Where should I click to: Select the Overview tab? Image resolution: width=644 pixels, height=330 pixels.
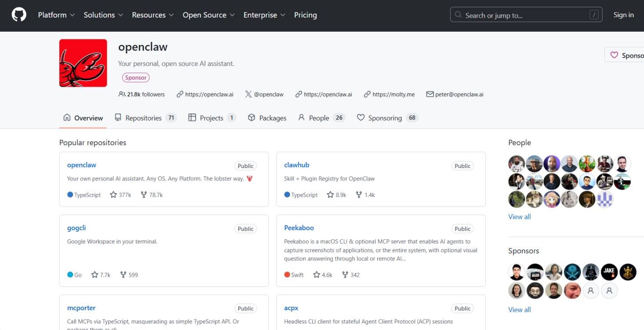click(83, 118)
